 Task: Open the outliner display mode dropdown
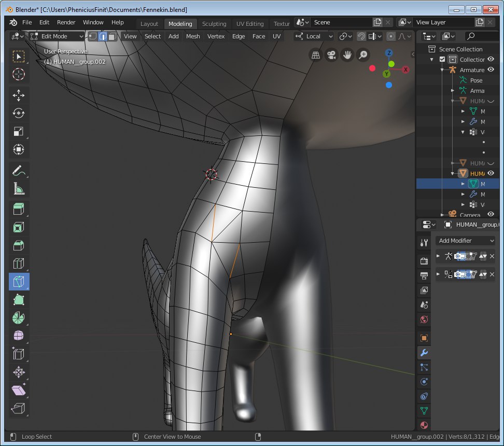[x=448, y=36]
